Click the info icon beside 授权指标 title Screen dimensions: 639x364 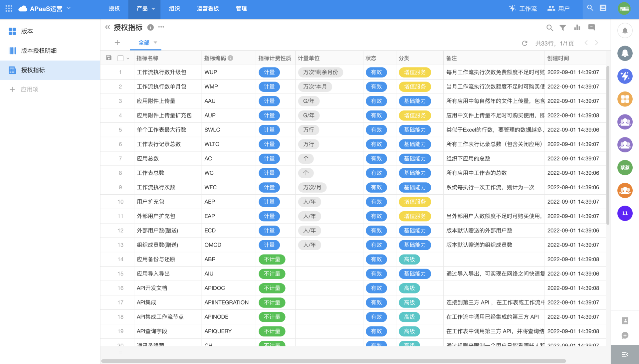click(150, 28)
